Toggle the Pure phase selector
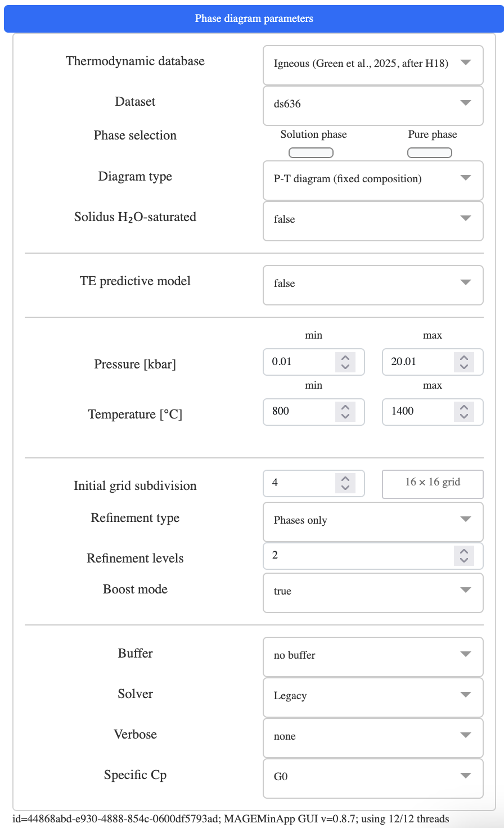 click(430, 152)
